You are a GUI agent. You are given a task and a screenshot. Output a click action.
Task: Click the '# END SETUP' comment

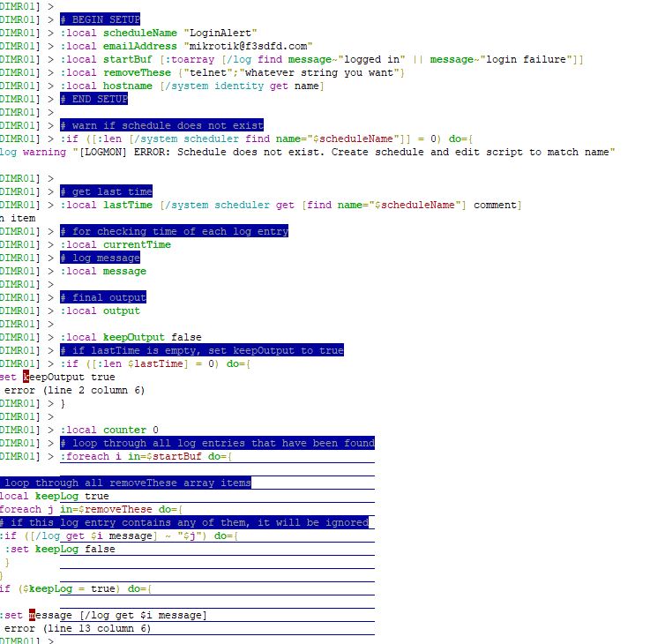coord(93,99)
